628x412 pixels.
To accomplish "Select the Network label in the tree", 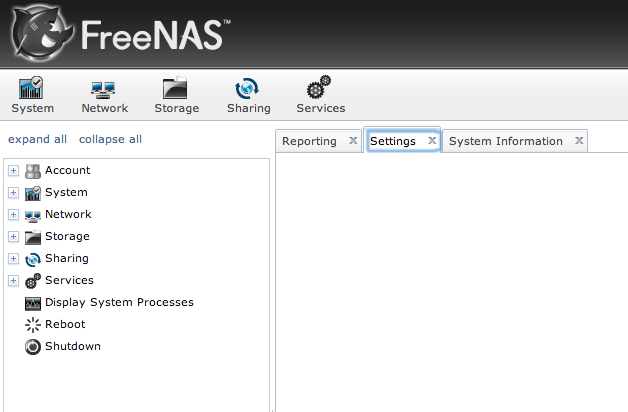I will point(68,214).
